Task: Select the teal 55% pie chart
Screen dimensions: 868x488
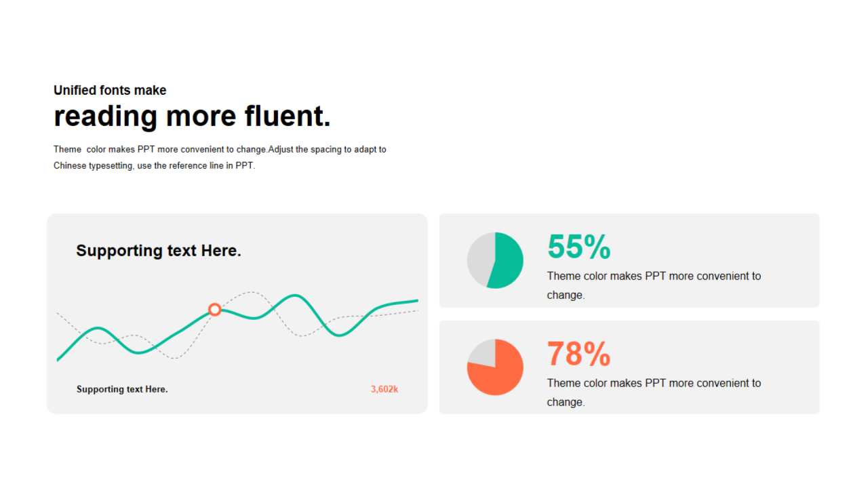Action: [x=495, y=260]
